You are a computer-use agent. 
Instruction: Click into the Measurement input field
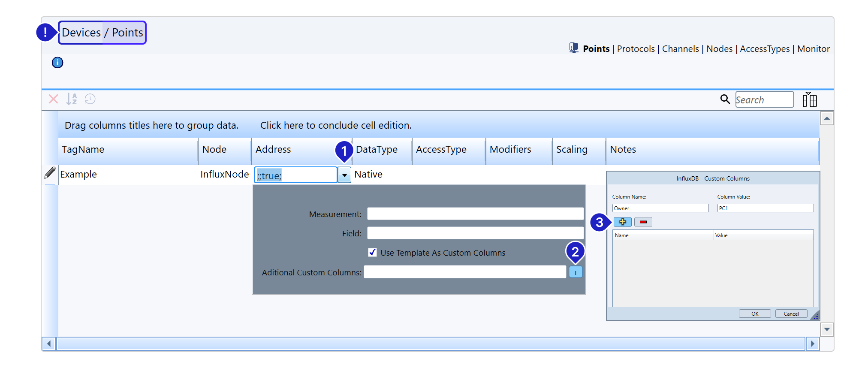(475, 214)
